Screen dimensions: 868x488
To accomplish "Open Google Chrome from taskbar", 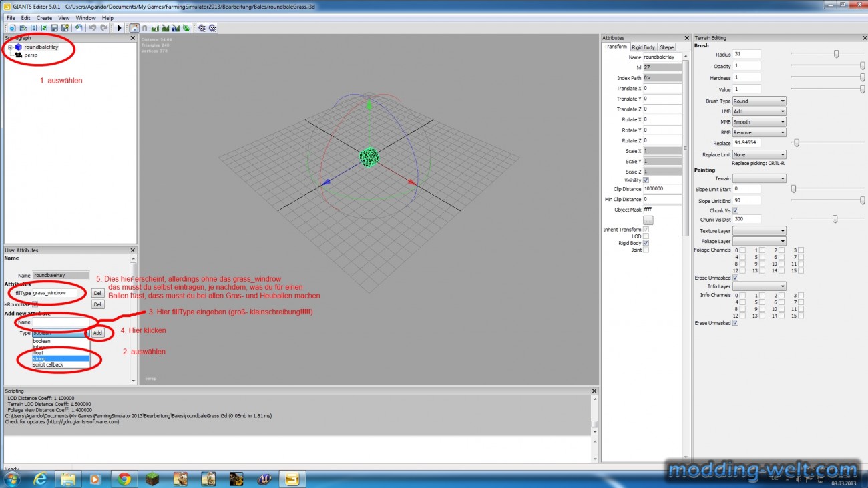I will [x=124, y=479].
